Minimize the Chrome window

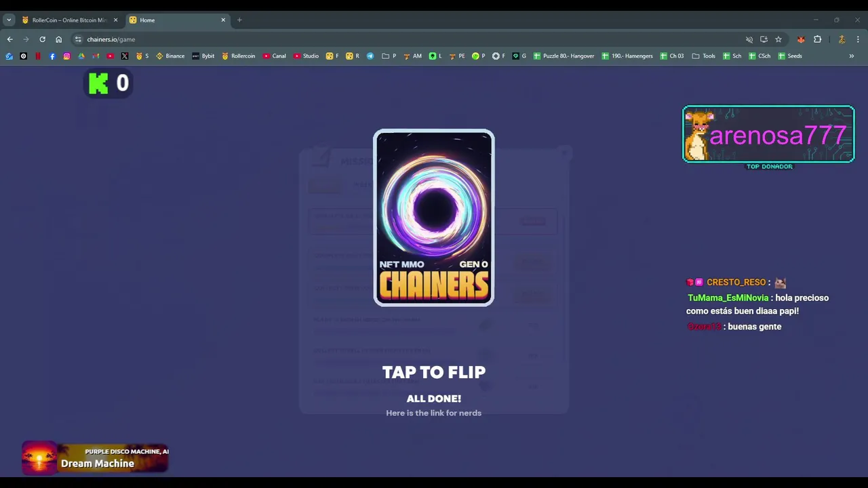816,20
